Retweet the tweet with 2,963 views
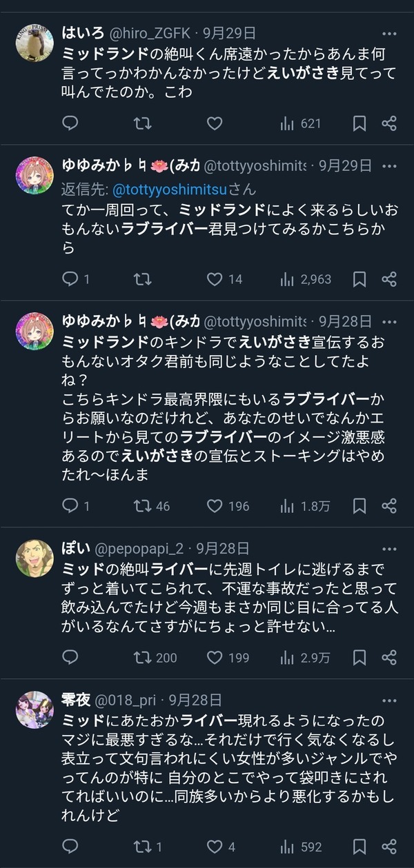Image resolution: width=414 pixels, height=868 pixels. pos(142,279)
